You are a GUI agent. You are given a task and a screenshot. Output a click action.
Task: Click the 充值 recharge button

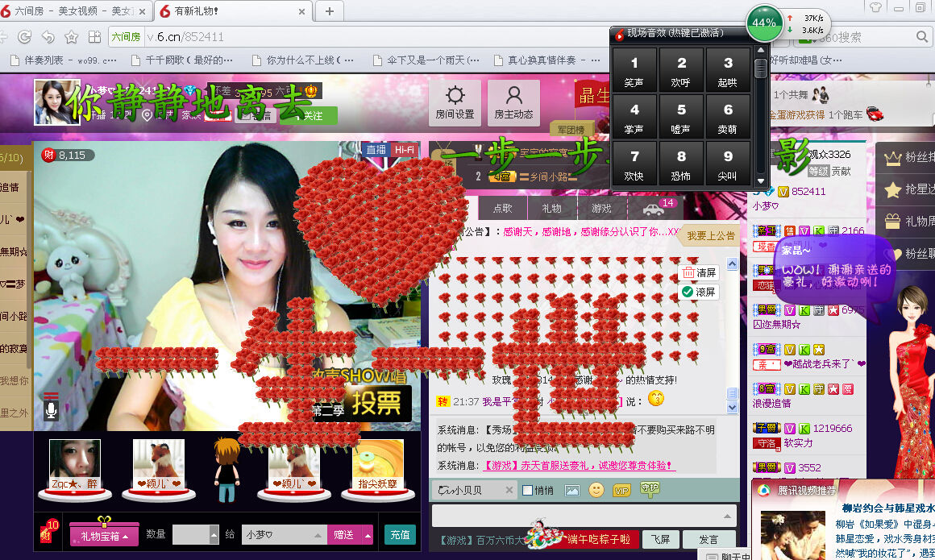point(400,535)
